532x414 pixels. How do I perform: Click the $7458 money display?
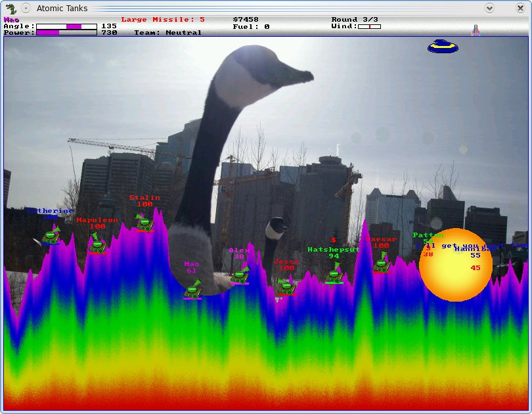point(246,20)
